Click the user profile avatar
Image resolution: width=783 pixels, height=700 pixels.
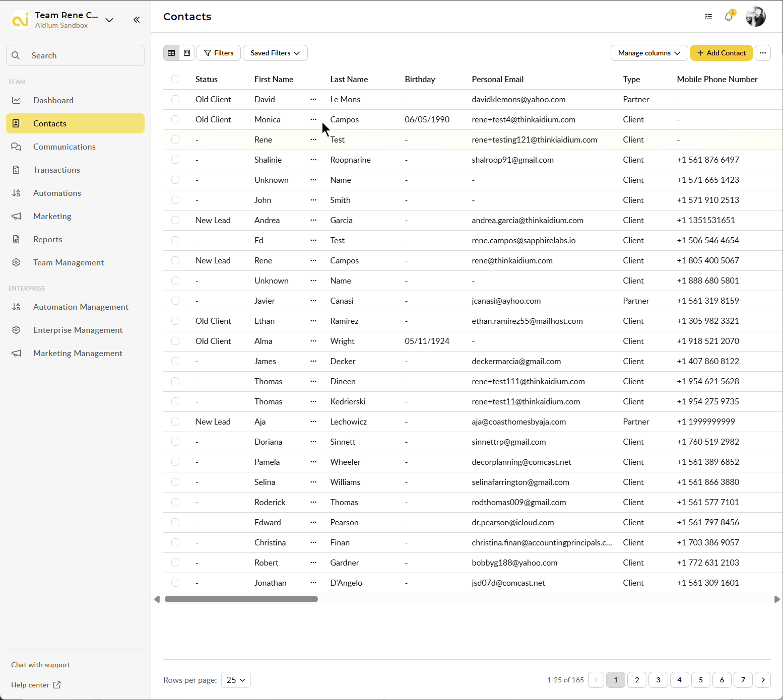point(755,17)
